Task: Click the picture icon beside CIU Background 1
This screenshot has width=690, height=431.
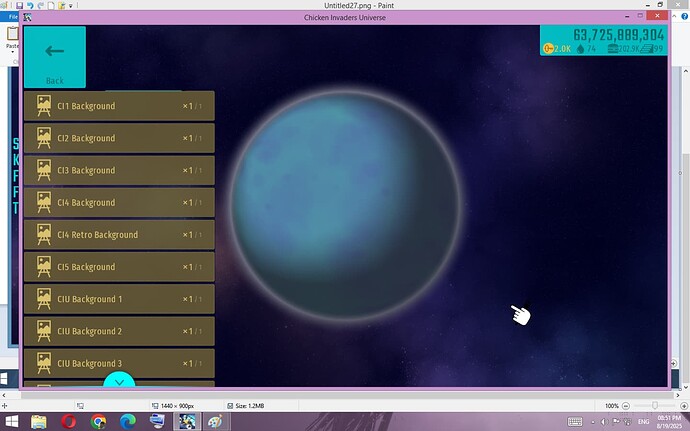Action: [x=44, y=299]
